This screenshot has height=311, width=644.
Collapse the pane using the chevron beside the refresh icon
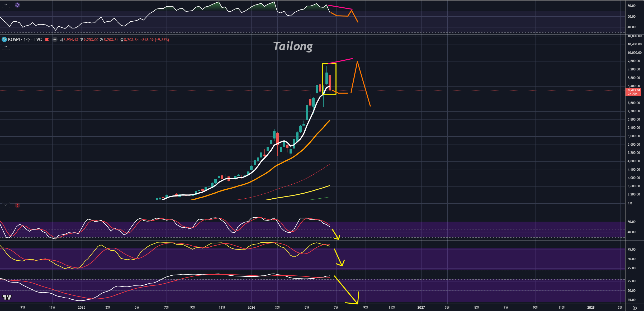coord(6,5)
